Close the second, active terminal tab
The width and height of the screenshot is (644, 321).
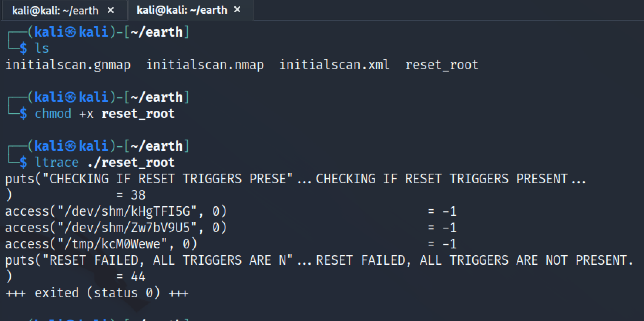coord(238,10)
